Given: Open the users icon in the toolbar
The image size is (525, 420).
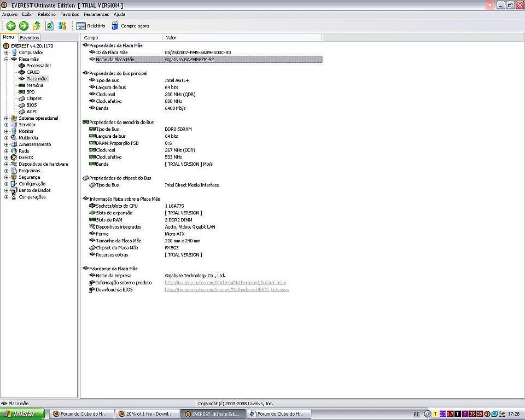Looking at the screenshot, I should click(62, 26).
